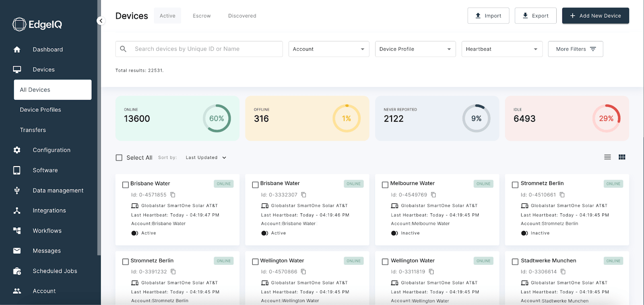Click the Online 60% progress ring
This screenshot has width=644, height=305.
(x=217, y=119)
